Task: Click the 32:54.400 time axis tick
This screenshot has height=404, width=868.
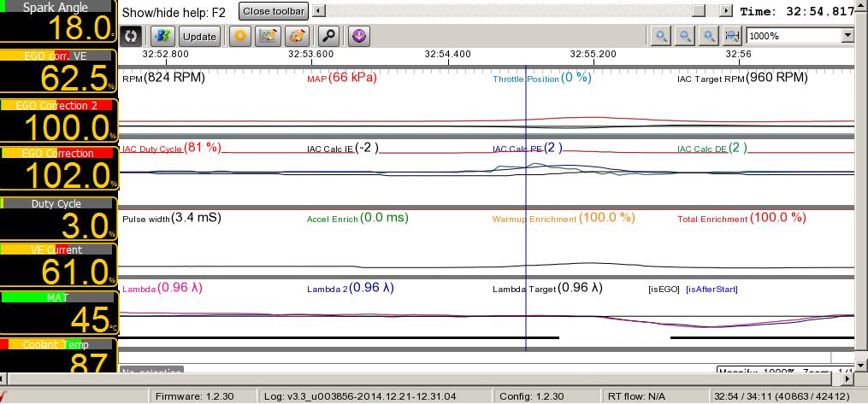Action: point(448,54)
